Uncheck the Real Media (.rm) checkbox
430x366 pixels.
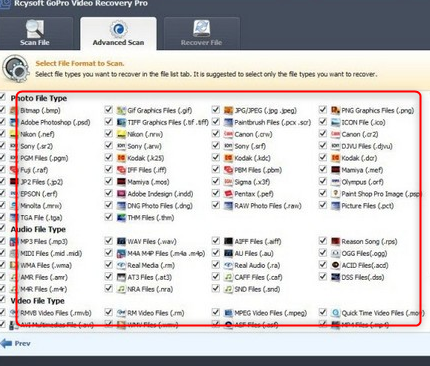(x=109, y=265)
